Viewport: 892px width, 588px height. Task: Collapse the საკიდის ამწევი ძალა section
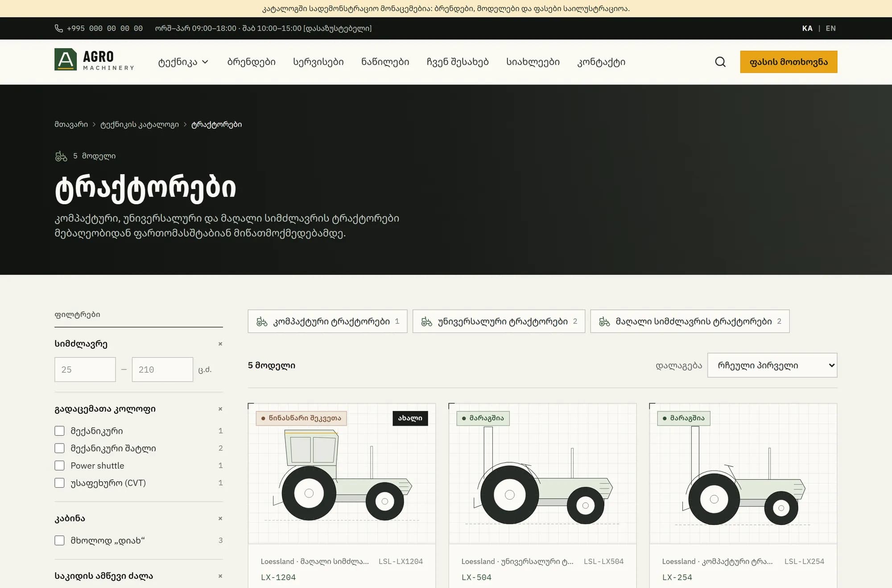coord(220,576)
